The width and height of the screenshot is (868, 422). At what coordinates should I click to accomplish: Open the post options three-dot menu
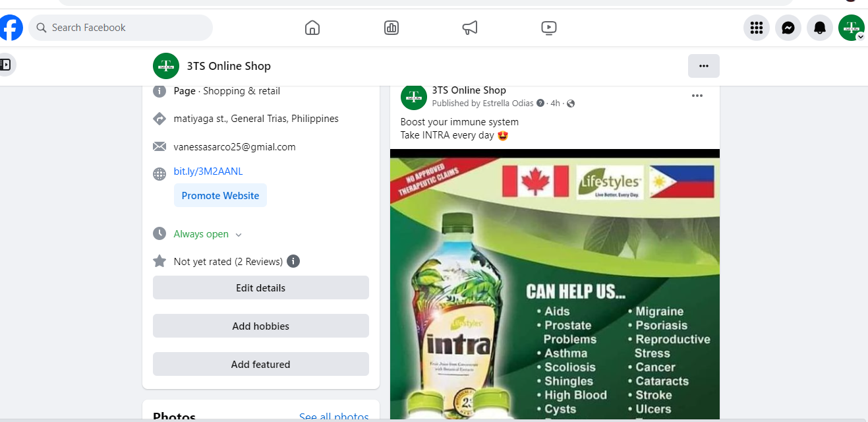(x=697, y=96)
